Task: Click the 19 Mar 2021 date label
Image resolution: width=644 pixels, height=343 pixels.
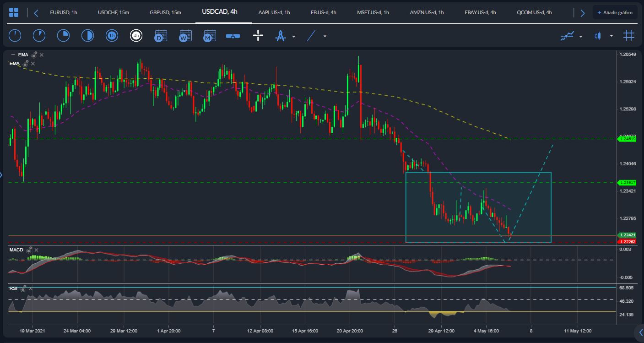Action: coord(32,330)
